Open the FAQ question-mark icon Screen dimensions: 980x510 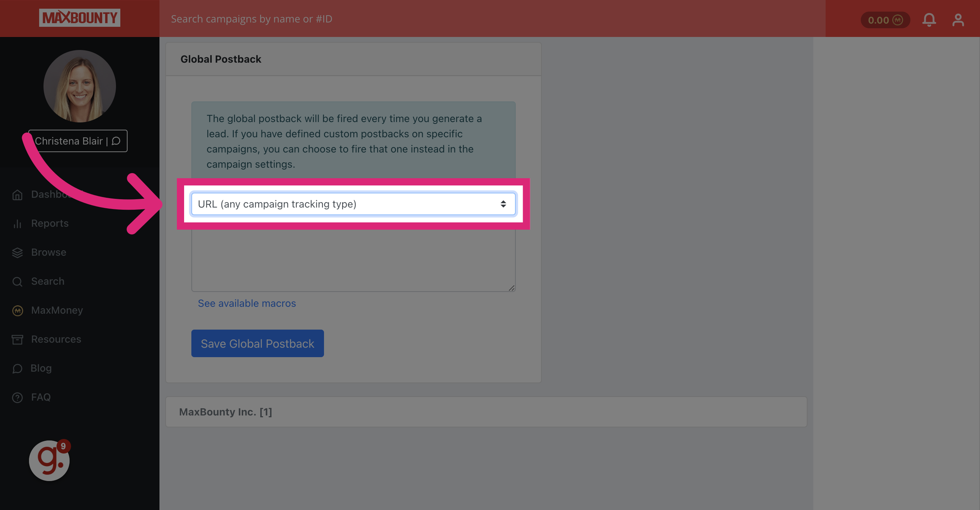(x=17, y=397)
